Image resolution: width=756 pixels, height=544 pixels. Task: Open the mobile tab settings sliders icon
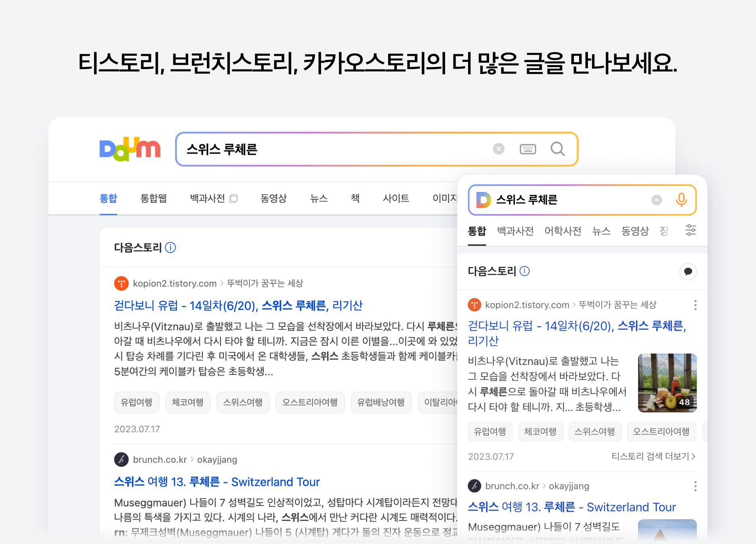691,230
